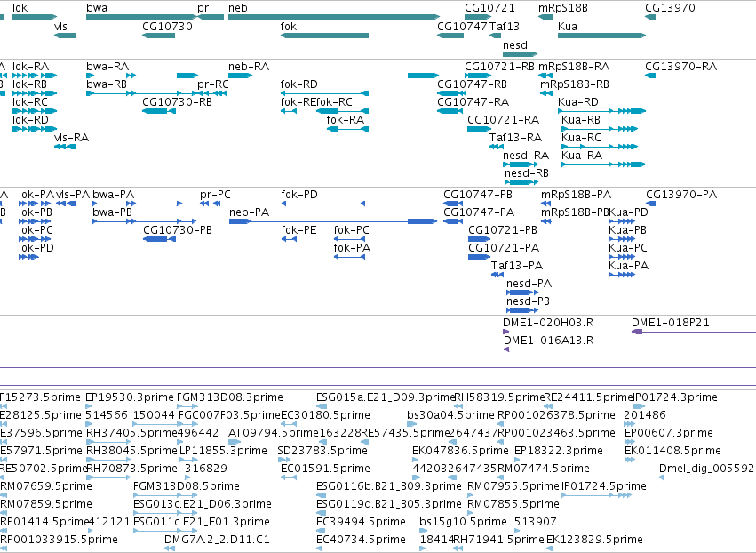Click the neb gene label
Screen dimensions: 756x553
[238, 8]
